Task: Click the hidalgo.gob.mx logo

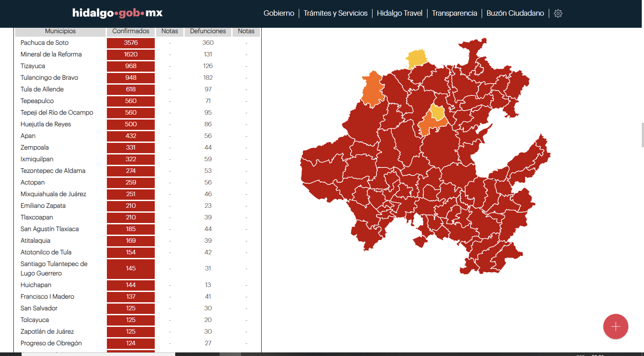Action: [117, 13]
